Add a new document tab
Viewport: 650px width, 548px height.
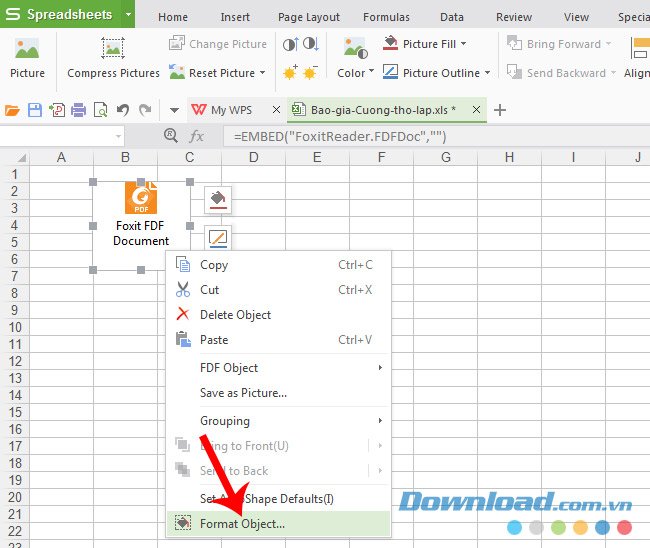pyautogui.click(x=500, y=110)
